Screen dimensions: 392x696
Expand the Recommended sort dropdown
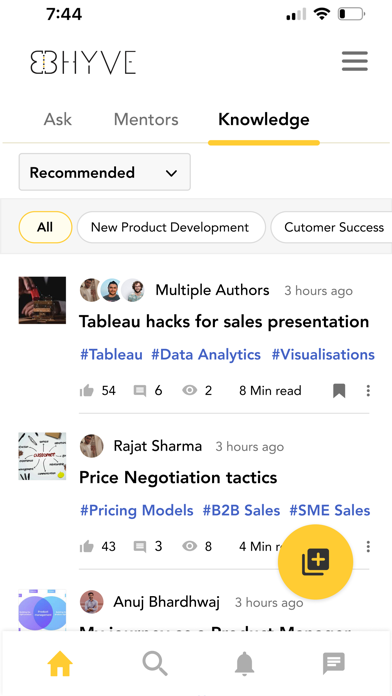pos(105,172)
